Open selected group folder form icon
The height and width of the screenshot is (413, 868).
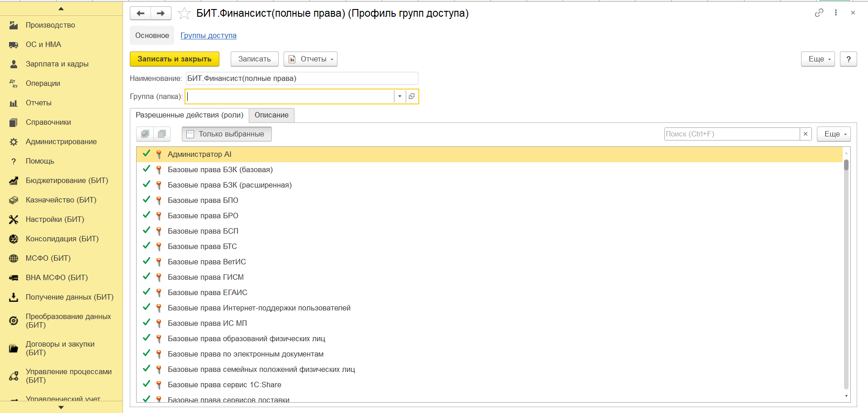[x=412, y=96]
